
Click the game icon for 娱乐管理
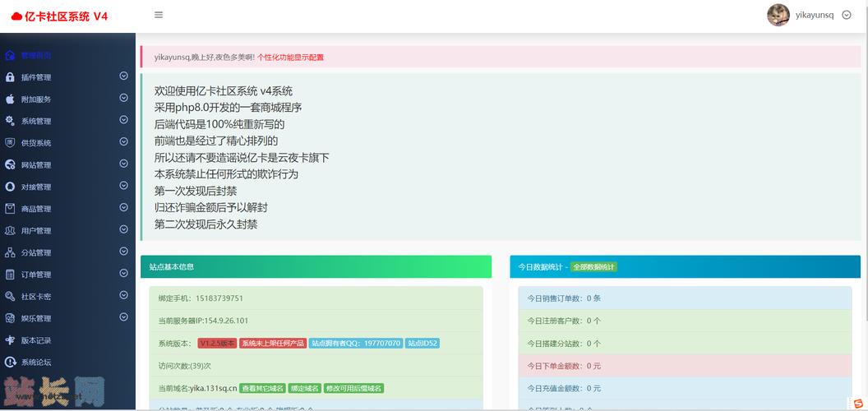[9, 318]
